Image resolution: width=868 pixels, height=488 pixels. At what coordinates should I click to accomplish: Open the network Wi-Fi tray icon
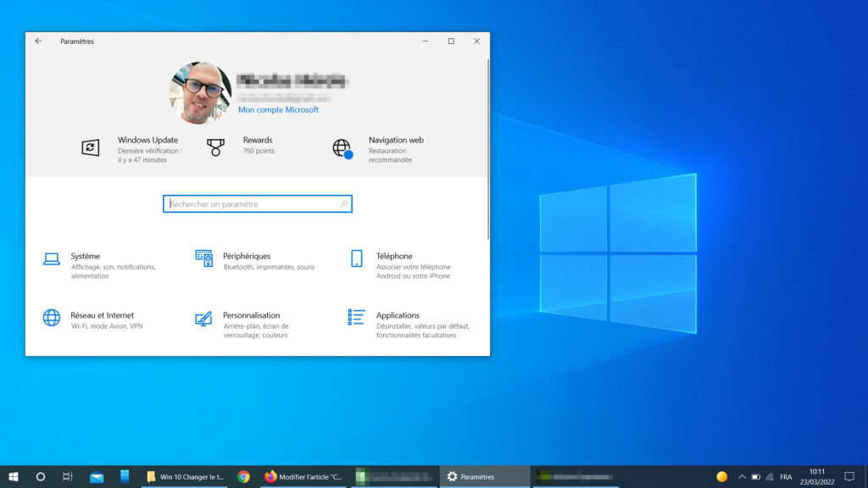[770, 476]
